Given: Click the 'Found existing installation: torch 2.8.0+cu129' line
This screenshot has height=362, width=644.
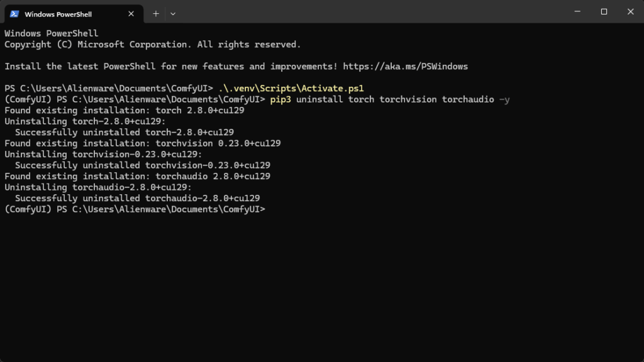Looking at the screenshot, I should (124, 110).
